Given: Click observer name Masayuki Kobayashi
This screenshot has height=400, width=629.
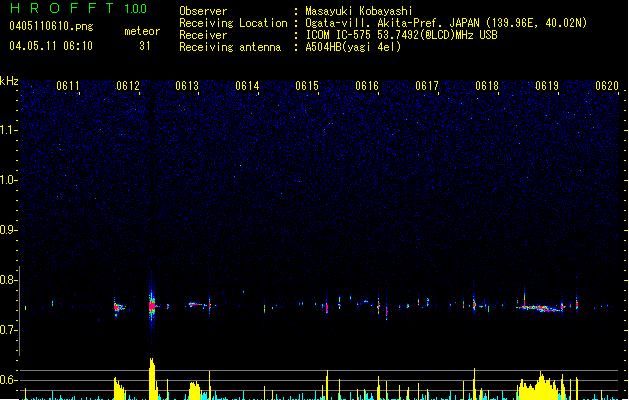Looking at the screenshot, I should point(359,11).
